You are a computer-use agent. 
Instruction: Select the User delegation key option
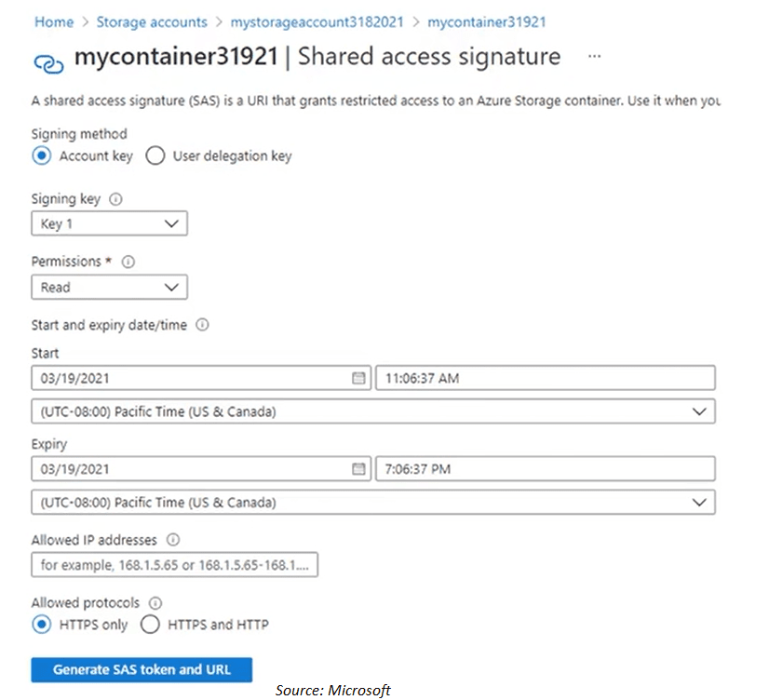click(x=155, y=156)
